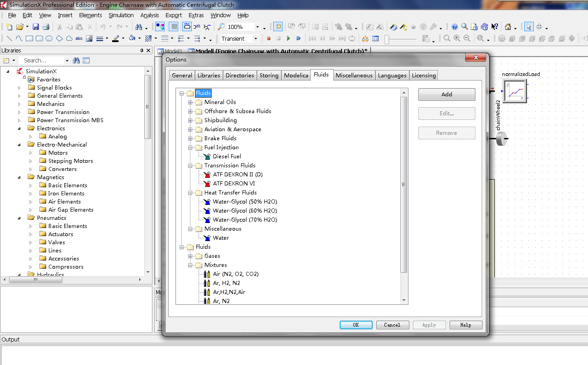588x365 pixels.
Task: Open the Extras menu
Action: pyautogui.click(x=196, y=15)
